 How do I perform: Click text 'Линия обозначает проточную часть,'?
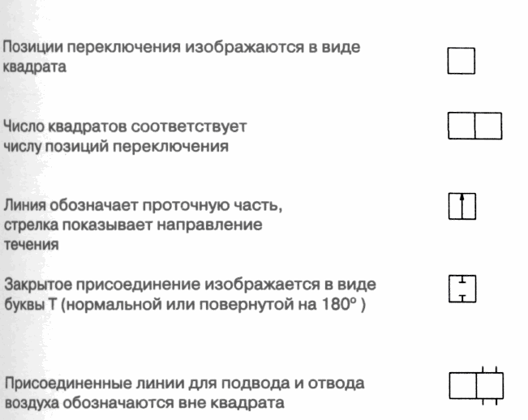point(143,205)
